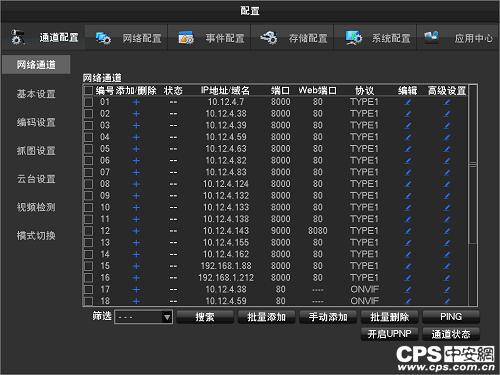Click the add plus icon for channel 01
This screenshot has width=500, height=375.
click(x=136, y=102)
